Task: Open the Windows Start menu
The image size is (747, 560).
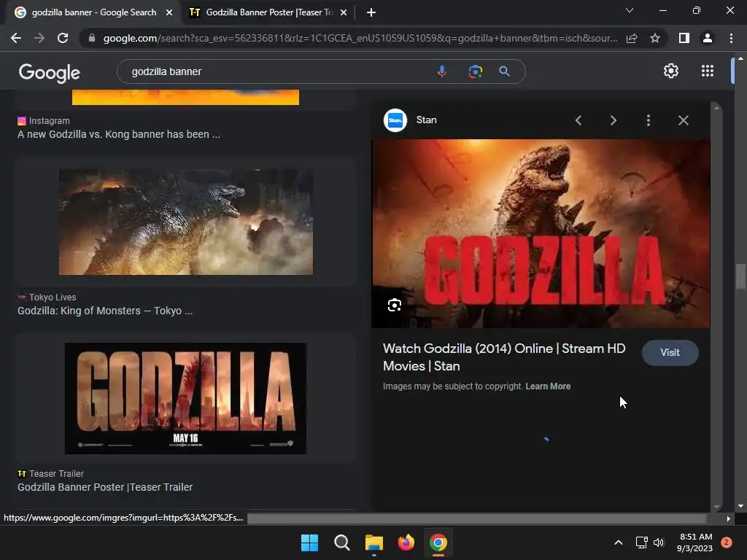Action: 309,542
